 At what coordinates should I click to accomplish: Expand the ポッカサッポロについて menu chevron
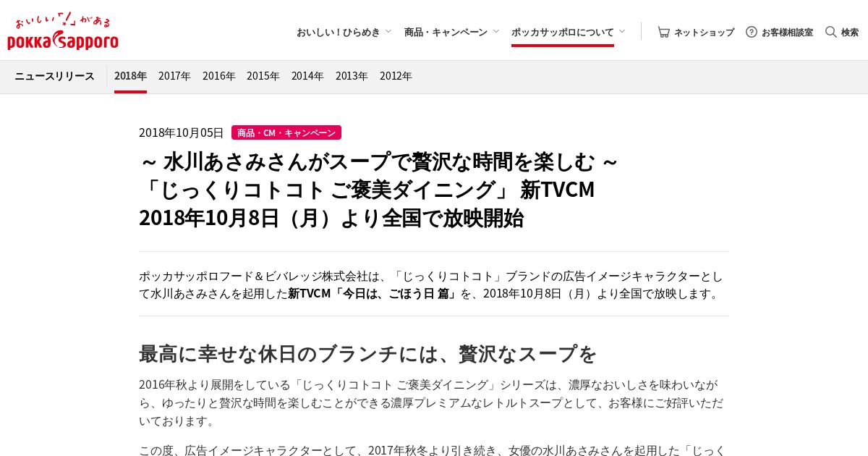coord(622,31)
